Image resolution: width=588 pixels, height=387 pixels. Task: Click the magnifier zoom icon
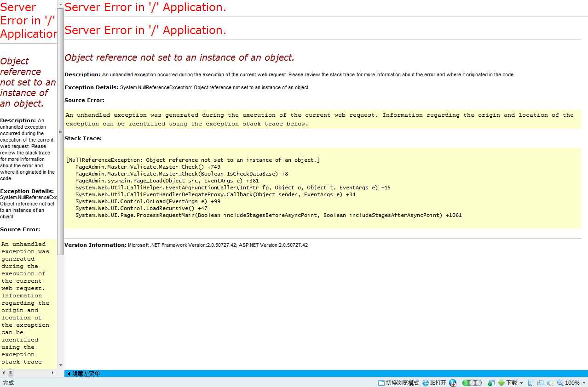tap(560, 383)
